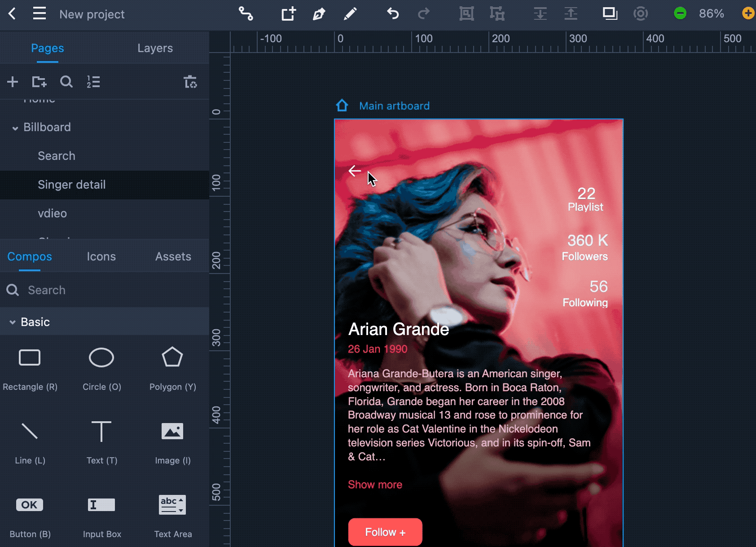
Task: Search pages with the magnifier icon
Action: 66,82
